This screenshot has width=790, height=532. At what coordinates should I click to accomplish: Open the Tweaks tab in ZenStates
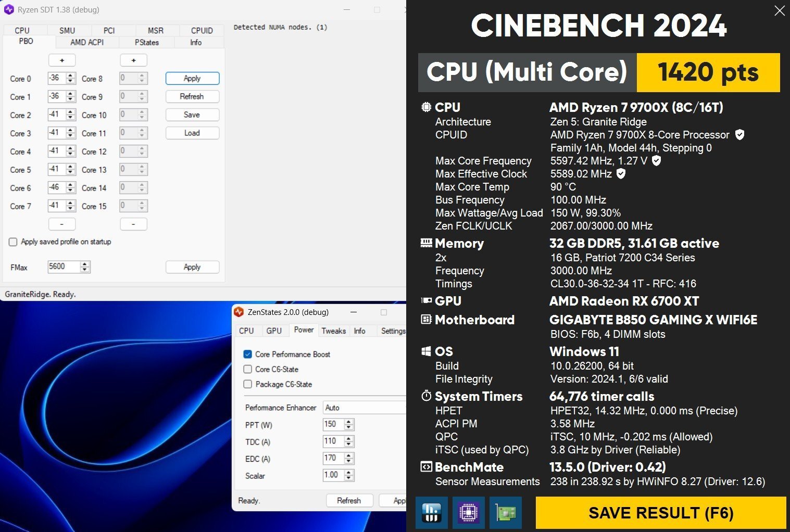click(x=333, y=331)
